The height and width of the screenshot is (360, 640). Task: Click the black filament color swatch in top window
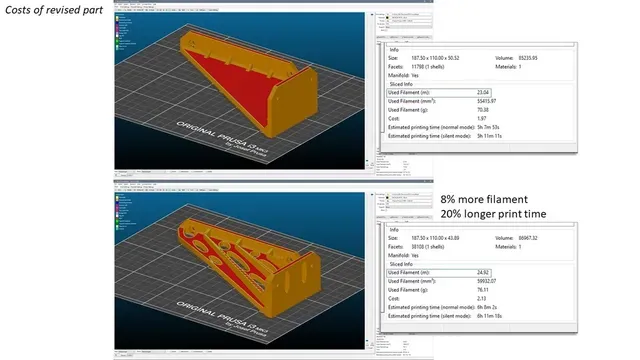click(x=387, y=18)
